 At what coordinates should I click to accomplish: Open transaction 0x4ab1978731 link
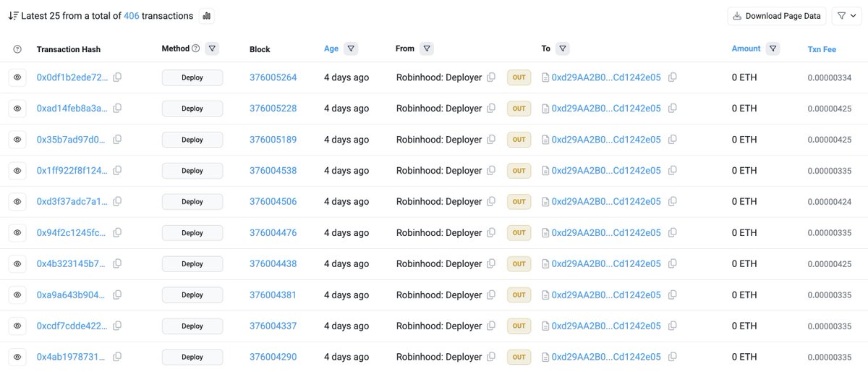coord(72,358)
